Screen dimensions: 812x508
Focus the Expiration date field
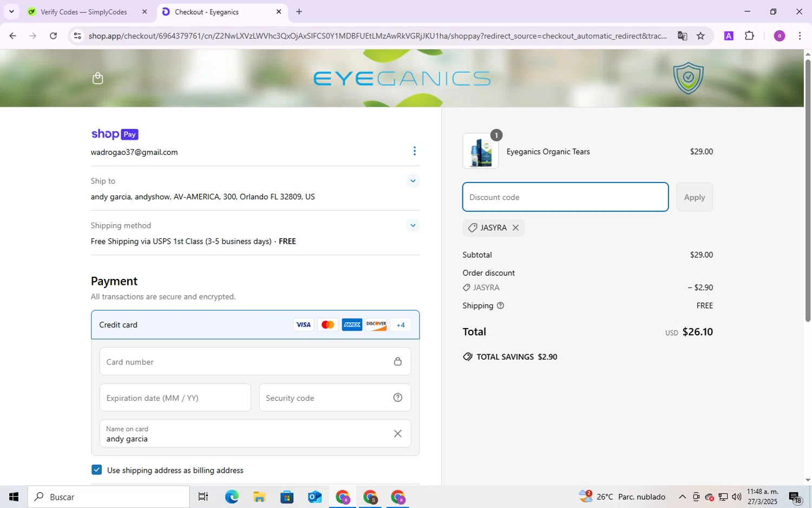click(175, 398)
